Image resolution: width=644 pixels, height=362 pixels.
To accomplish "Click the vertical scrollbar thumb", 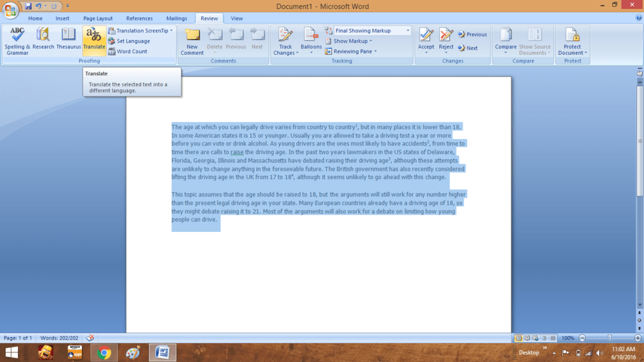I will click(x=639, y=141).
